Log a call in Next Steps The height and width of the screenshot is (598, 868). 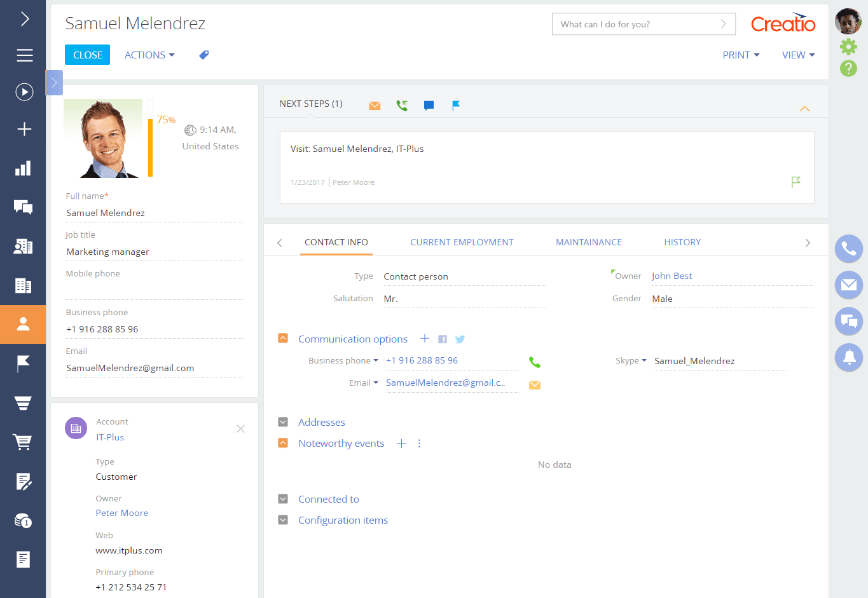(x=402, y=105)
